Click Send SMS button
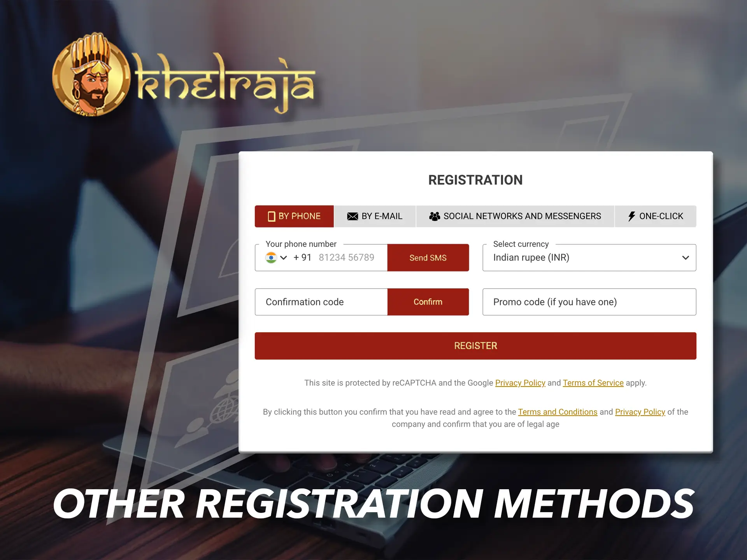The height and width of the screenshot is (560, 747). pos(428,258)
